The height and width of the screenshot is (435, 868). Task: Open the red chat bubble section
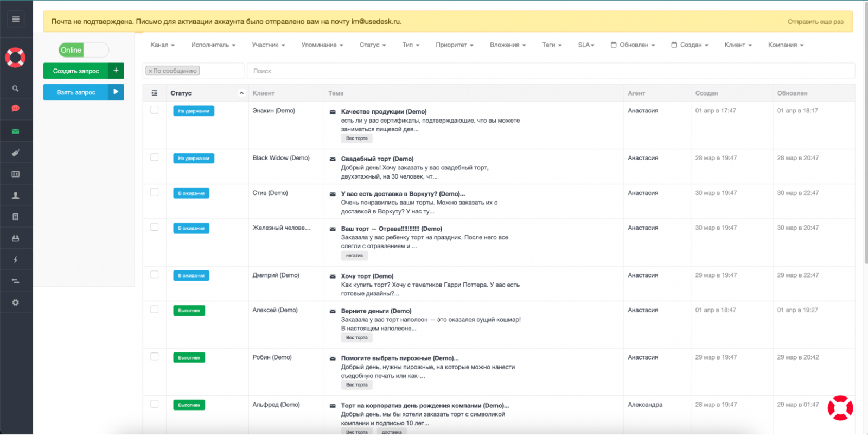coord(16,109)
